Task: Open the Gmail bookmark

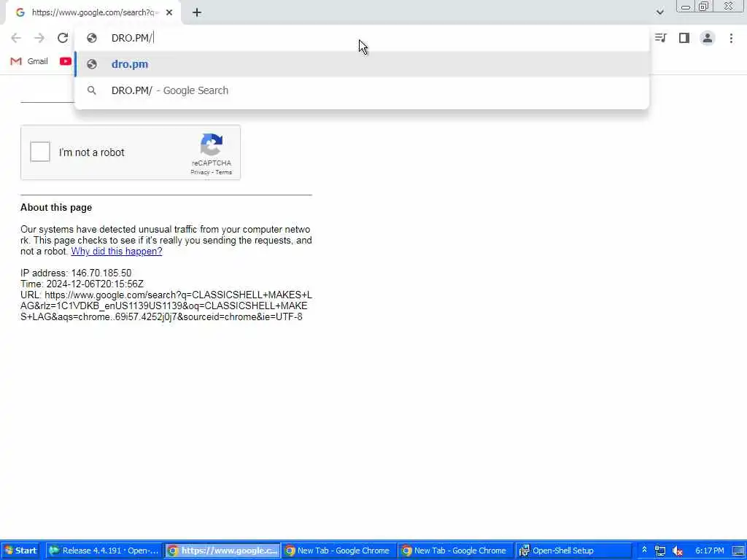Action: coord(29,61)
